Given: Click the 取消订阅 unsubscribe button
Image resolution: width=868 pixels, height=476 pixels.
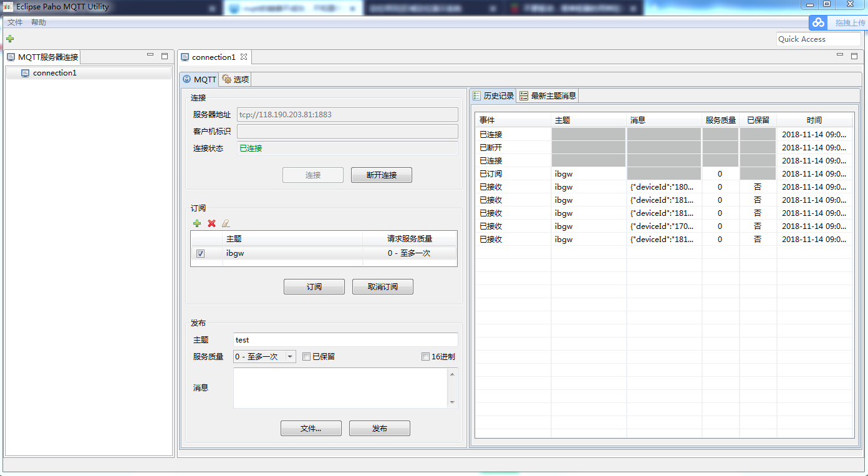Looking at the screenshot, I should point(383,287).
